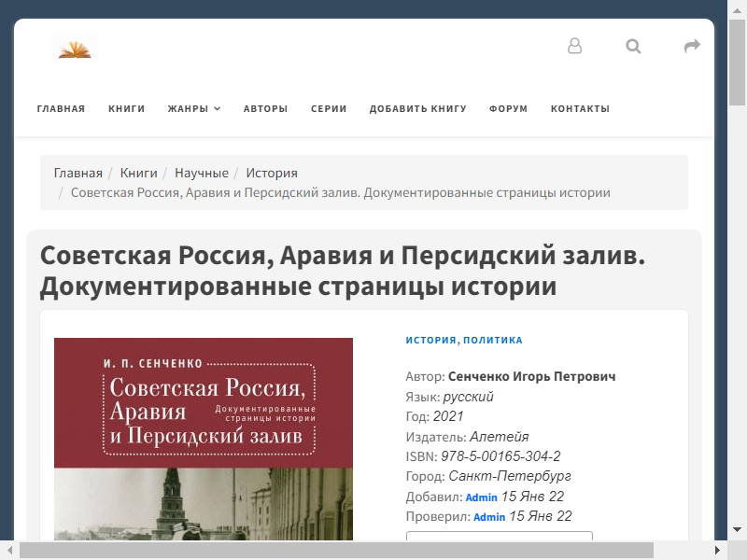Click the language value русский
This screenshot has height=560, width=747.
click(469, 397)
